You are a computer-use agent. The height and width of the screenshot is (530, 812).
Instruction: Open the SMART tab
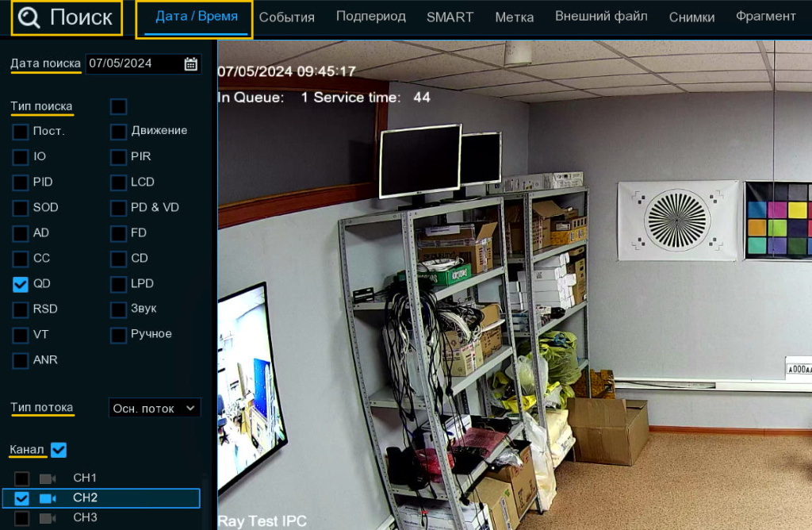(x=450, y=17)
